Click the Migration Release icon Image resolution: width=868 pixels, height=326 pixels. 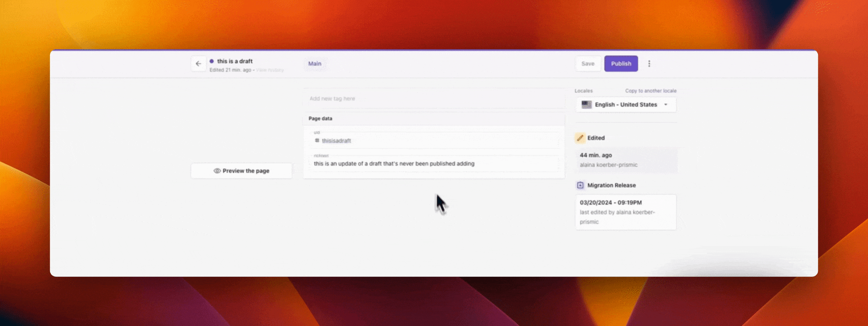coord(580,185)
